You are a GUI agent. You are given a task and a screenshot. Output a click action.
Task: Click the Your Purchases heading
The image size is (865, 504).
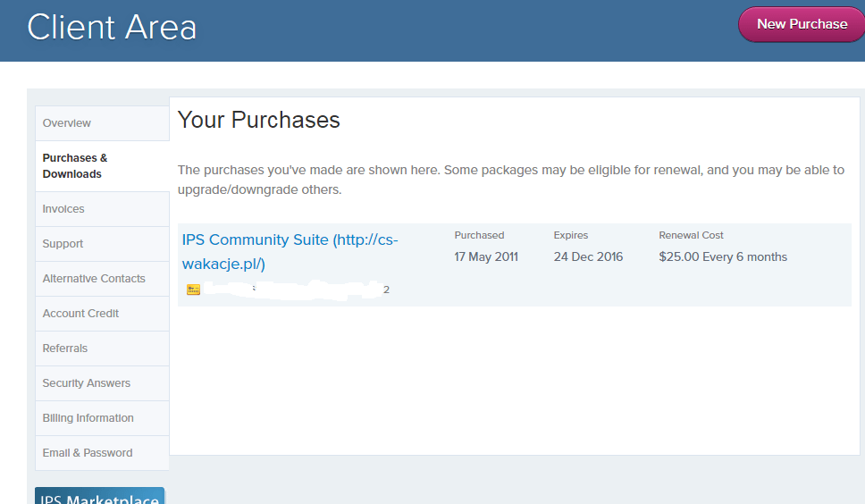point(259,121)
